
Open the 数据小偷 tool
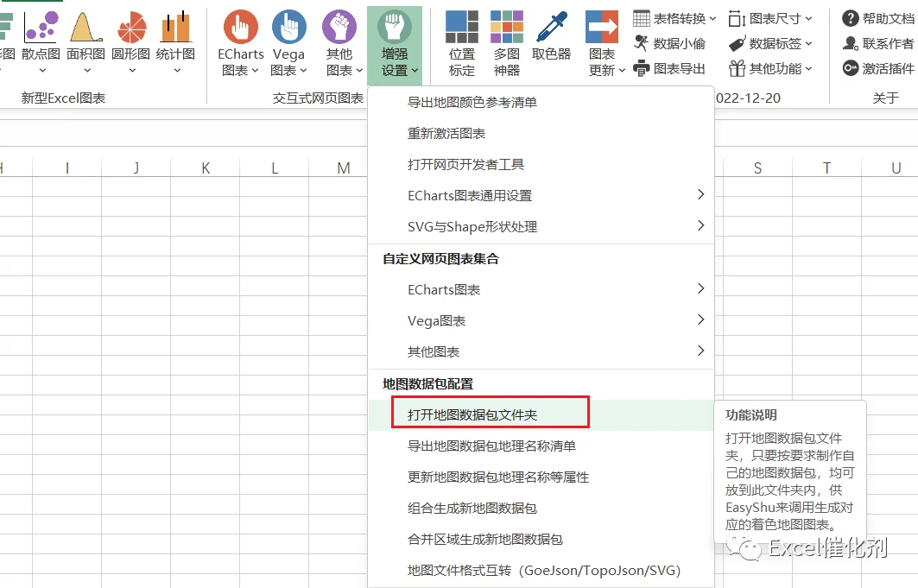(670, 43)
